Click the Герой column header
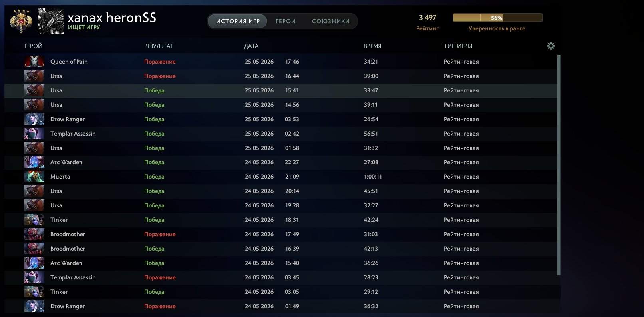 33,46
